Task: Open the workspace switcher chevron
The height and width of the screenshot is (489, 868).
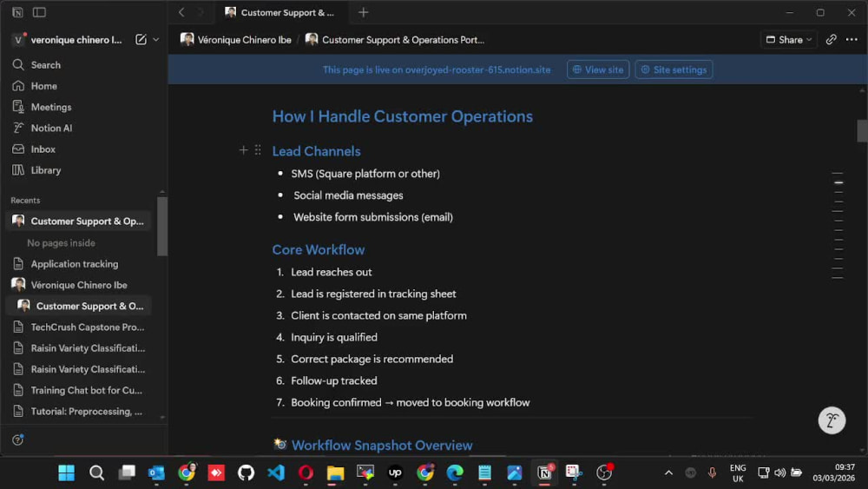Action: click(x=156, y=39)
